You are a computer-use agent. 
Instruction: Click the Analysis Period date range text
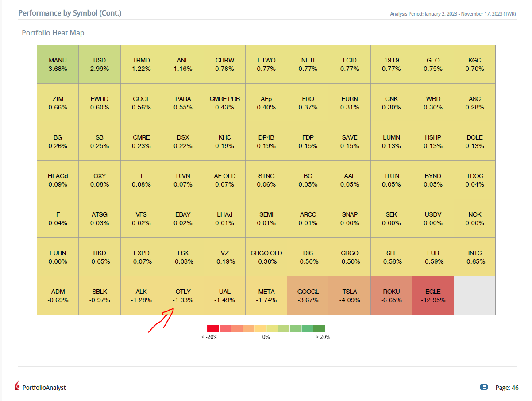click(x=453, y=14)
